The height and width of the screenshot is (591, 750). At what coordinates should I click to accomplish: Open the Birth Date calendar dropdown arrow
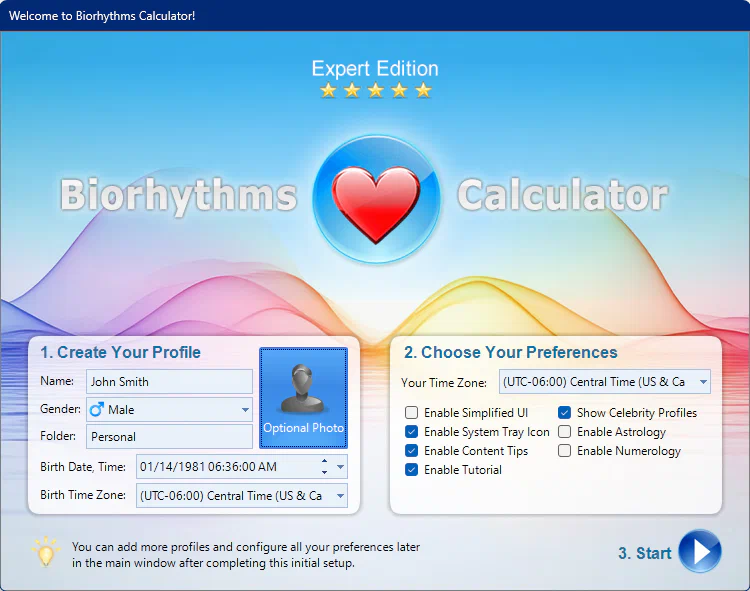pyautogui.click(x=341, y=466)
